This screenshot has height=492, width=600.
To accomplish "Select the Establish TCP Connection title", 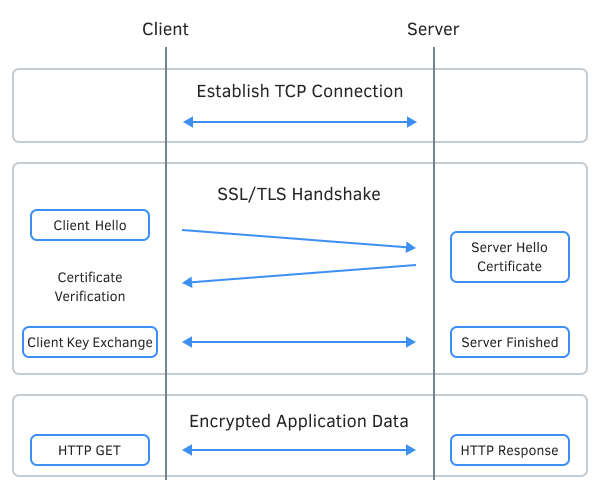I will (299, 91).
